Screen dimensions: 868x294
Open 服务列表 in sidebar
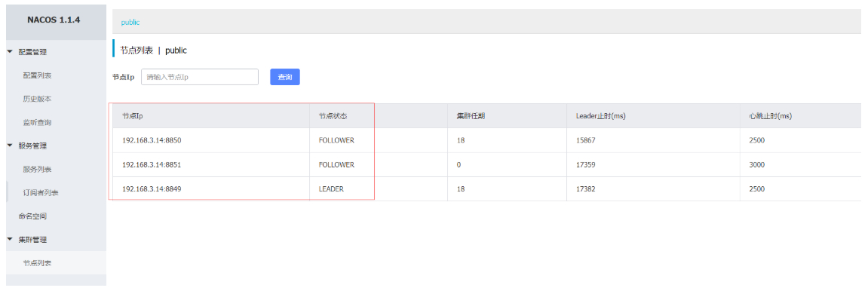[x=37, y=169]
